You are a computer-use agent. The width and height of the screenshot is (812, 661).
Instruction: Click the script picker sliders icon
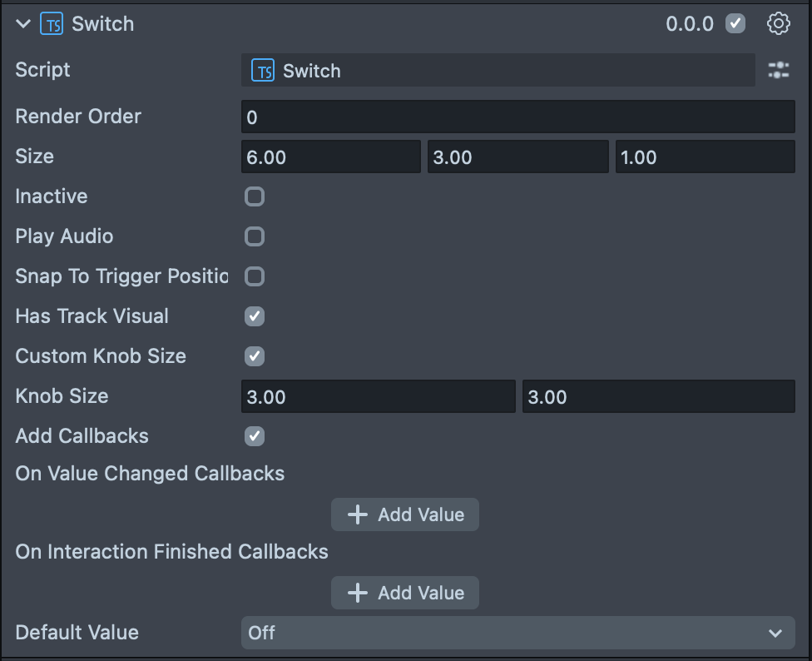779,71
